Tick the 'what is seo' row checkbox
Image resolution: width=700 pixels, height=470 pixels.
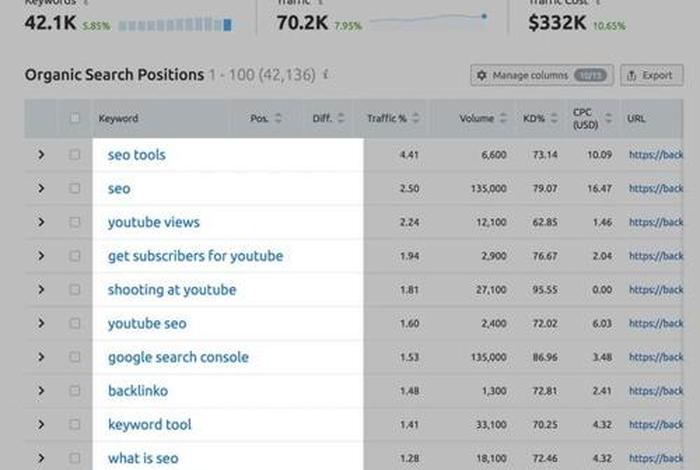[75, 458]
